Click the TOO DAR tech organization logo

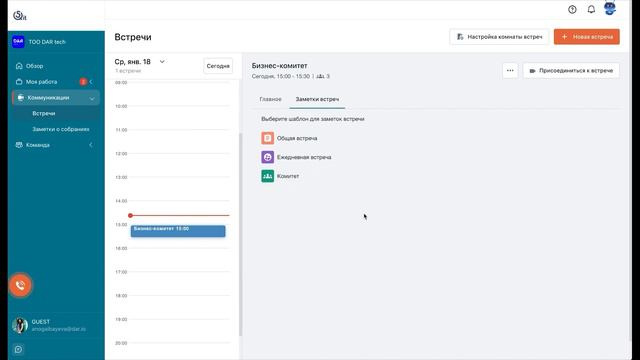point(18,42)
